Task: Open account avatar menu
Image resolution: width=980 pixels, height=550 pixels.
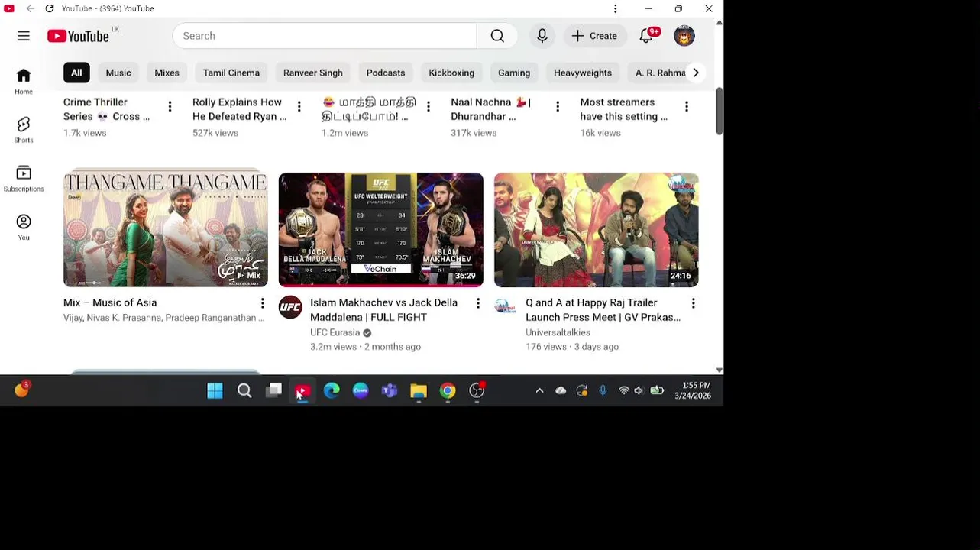Action: [684, 36]
